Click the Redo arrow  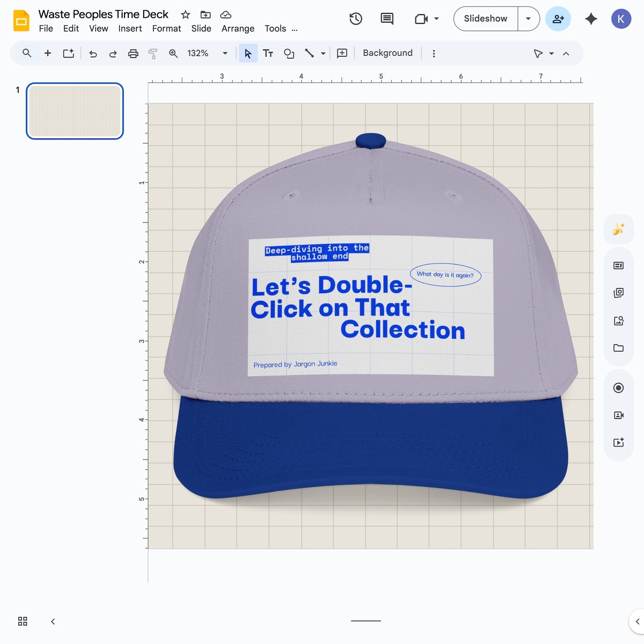113,54
